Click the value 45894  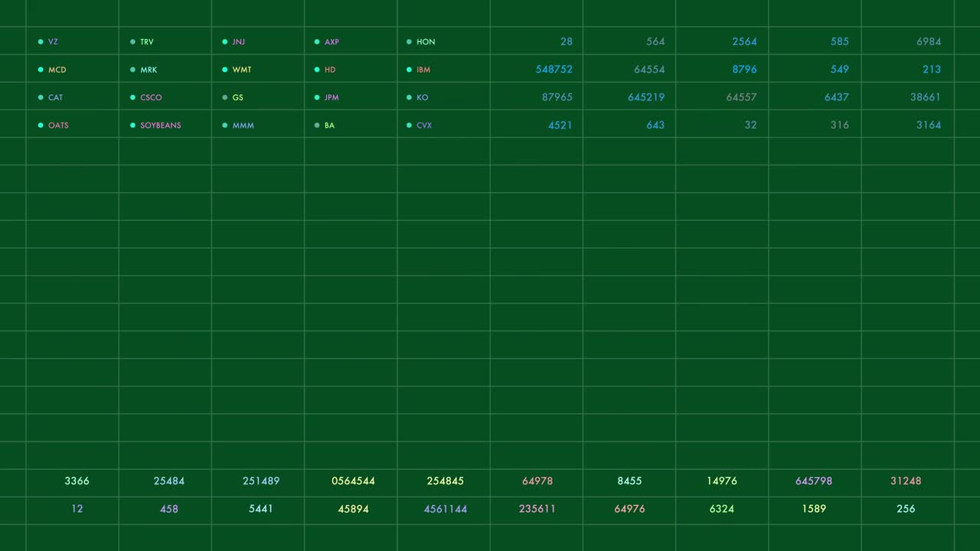[x=354, y=509]
